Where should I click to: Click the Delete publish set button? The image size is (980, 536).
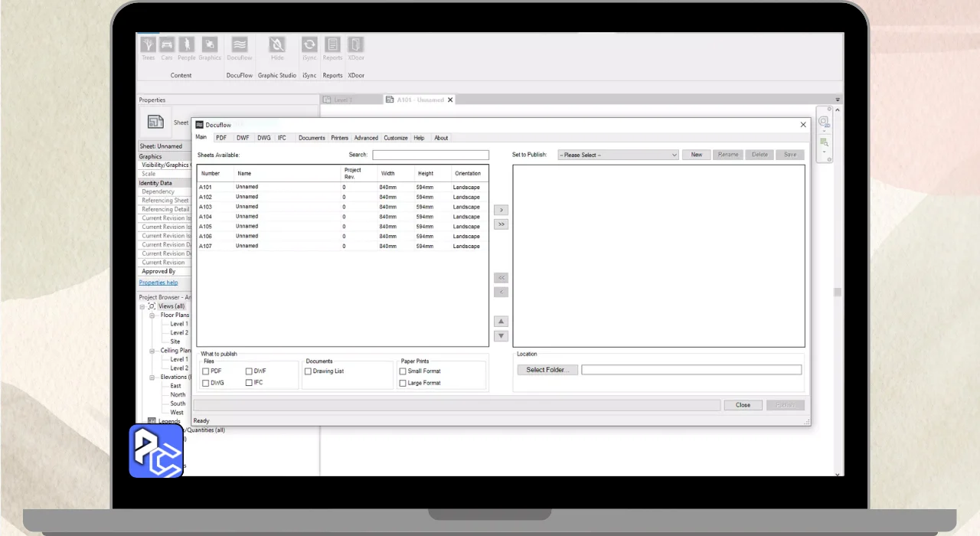click(759, 155)
